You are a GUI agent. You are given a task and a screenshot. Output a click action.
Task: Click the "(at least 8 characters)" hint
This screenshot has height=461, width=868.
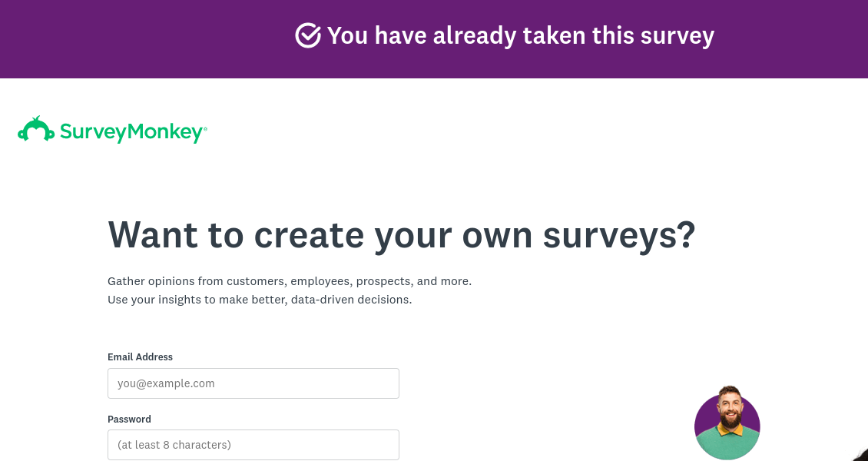coord(174,445)
